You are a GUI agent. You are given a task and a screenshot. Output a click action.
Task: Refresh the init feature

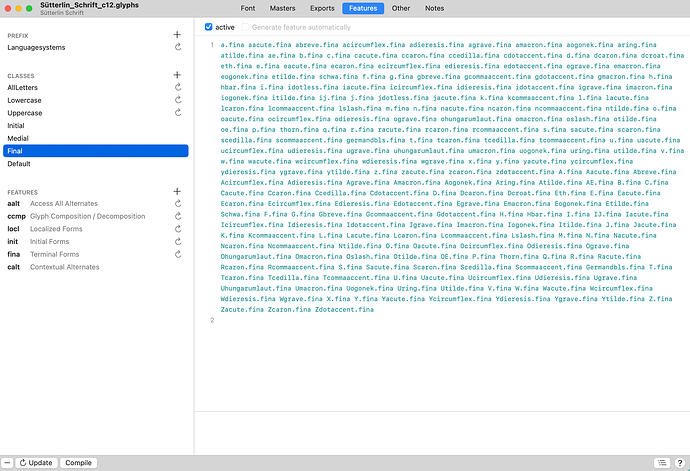point(178,242)
